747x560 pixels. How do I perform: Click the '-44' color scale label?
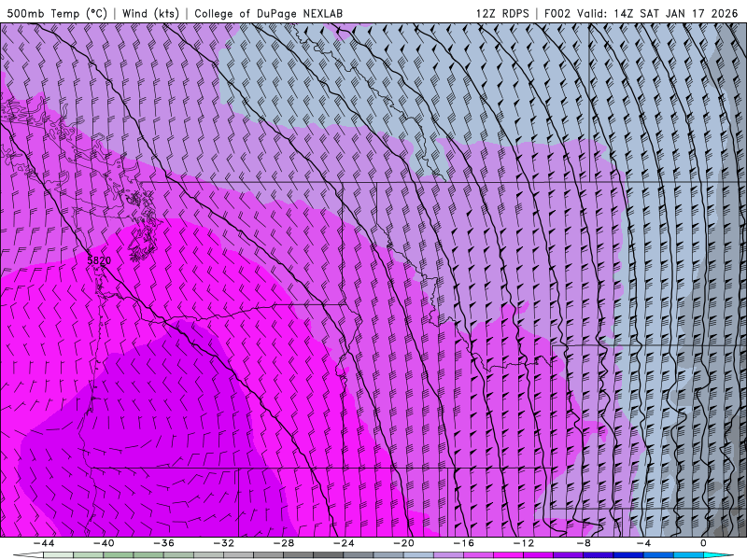tap(43, 543)
